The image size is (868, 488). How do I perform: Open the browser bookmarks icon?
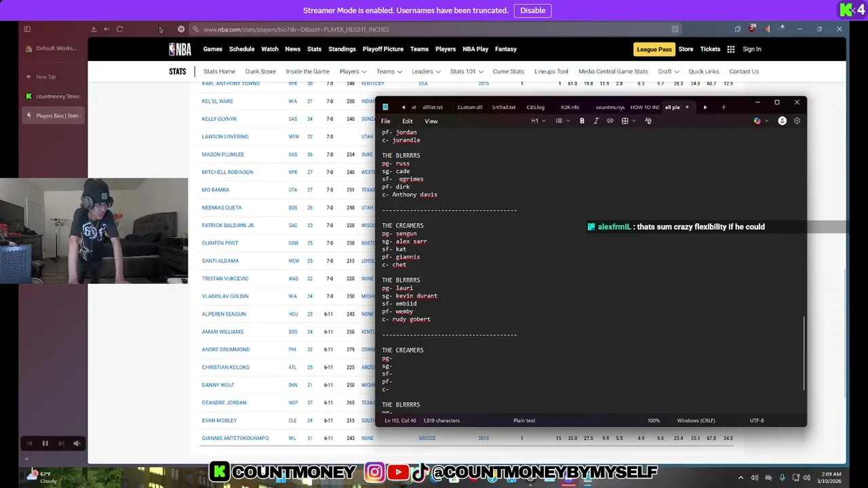pos(737,29)
